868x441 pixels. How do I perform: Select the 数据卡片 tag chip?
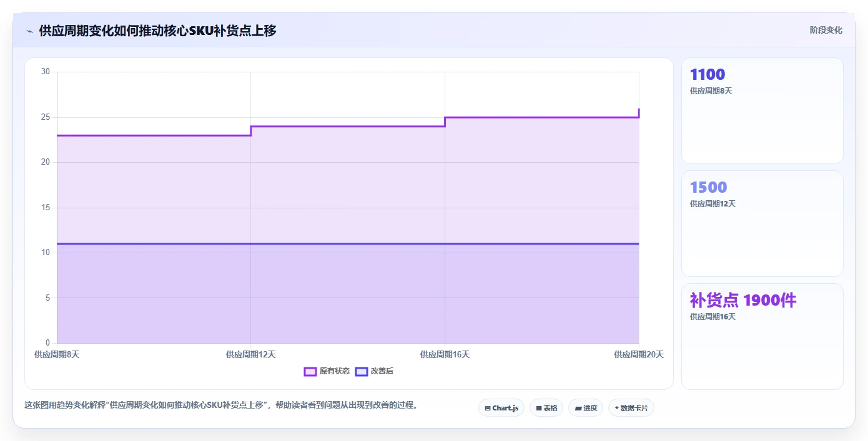pos(631,408)
